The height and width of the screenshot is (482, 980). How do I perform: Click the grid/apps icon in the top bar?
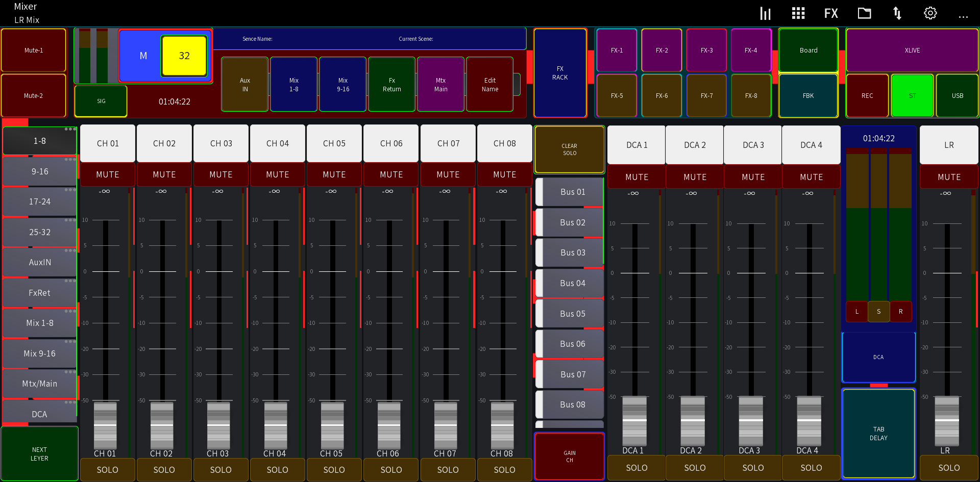coord(798,13)
